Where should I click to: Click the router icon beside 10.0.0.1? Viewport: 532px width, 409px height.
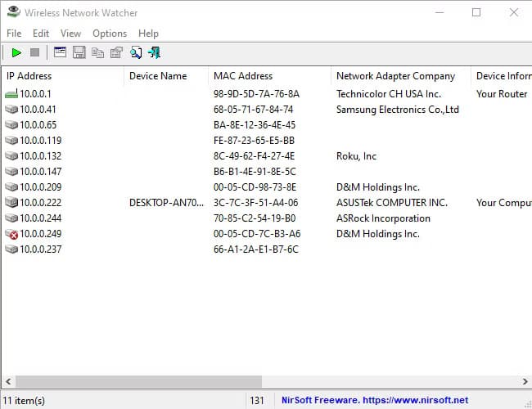pyautogui.click(x=11, y=94)
